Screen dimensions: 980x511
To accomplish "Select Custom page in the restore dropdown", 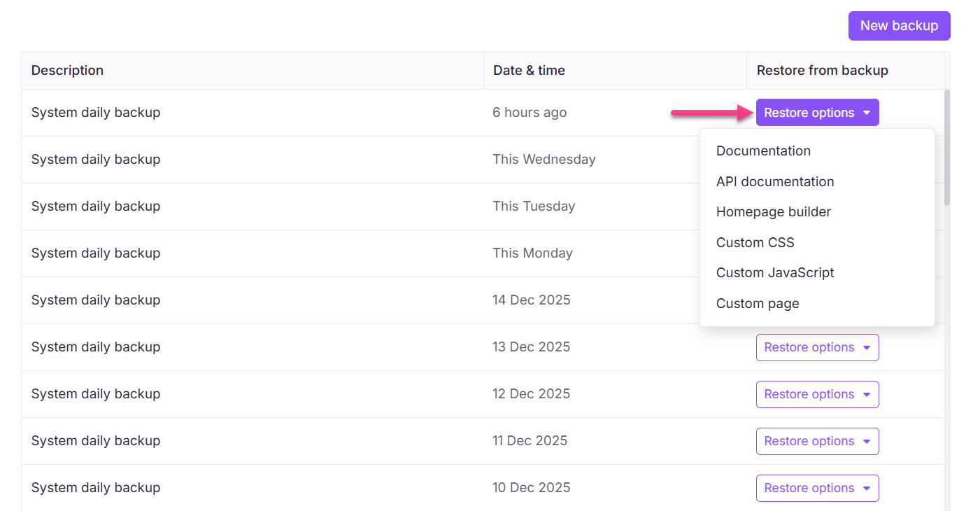I will click(x=758, y=303).
